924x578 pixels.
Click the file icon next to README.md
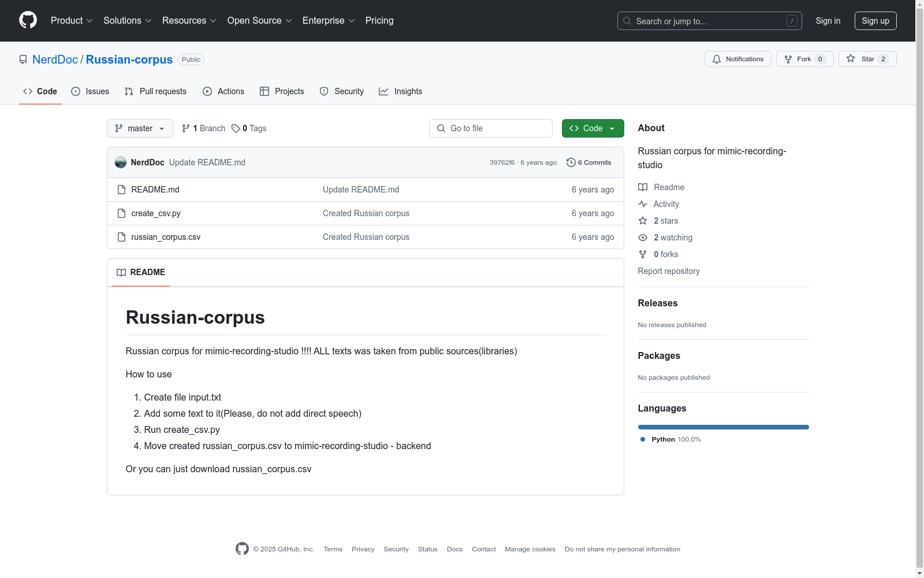tap(121, 190)
